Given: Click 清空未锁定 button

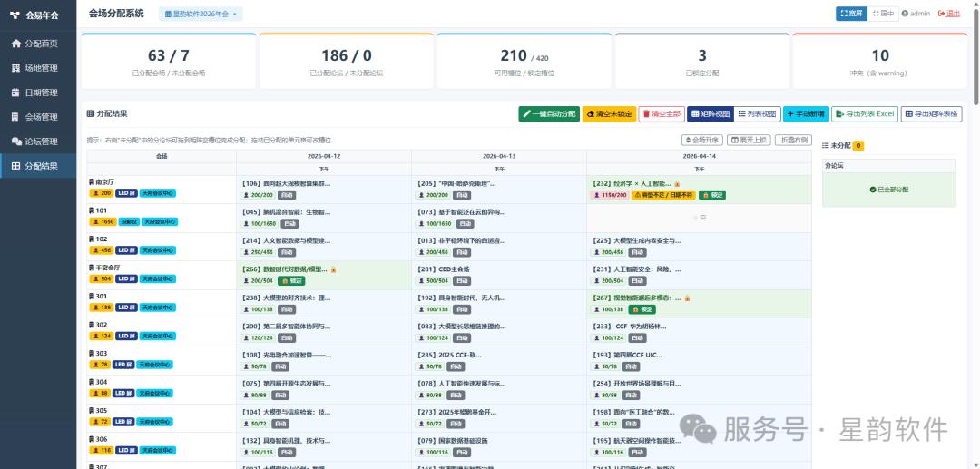Looking at the screenshot, I should click(x=609, y=114).
